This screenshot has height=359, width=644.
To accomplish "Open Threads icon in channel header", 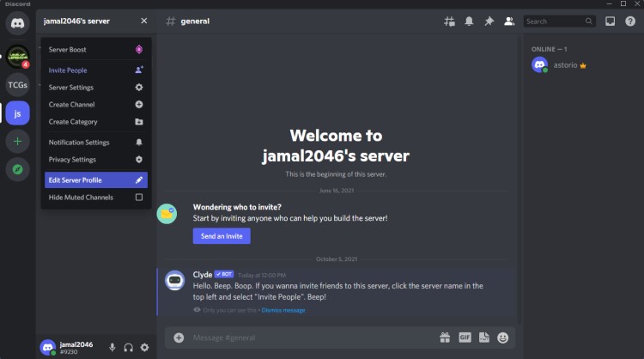I will 449,21.
